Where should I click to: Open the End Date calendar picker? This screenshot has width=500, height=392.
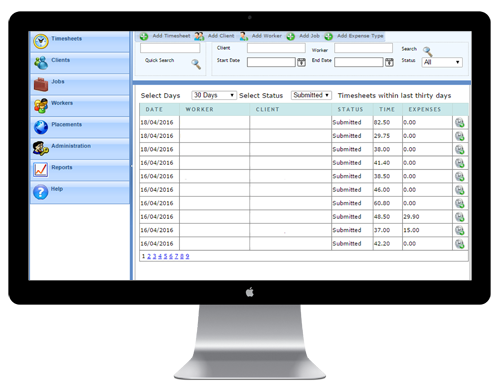389,62
